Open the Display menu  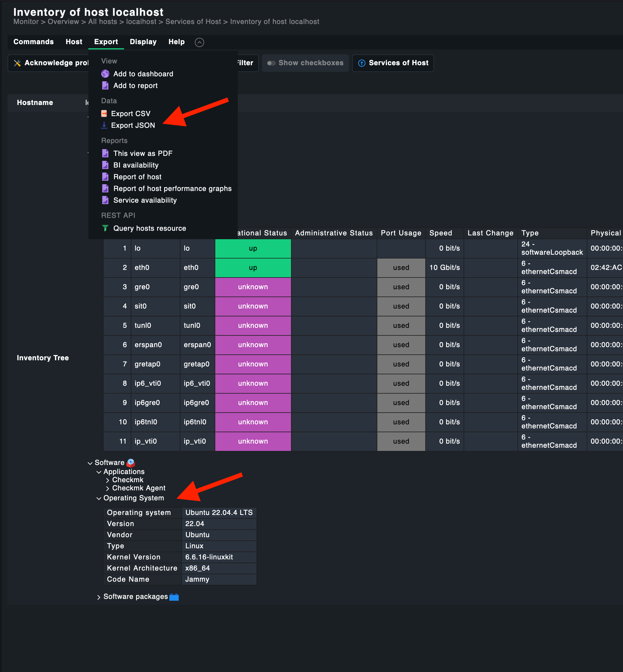[x=143, y=42]
